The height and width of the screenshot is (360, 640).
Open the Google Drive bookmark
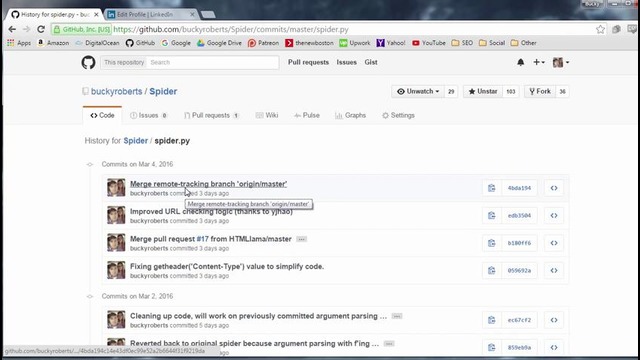(219, 43)
